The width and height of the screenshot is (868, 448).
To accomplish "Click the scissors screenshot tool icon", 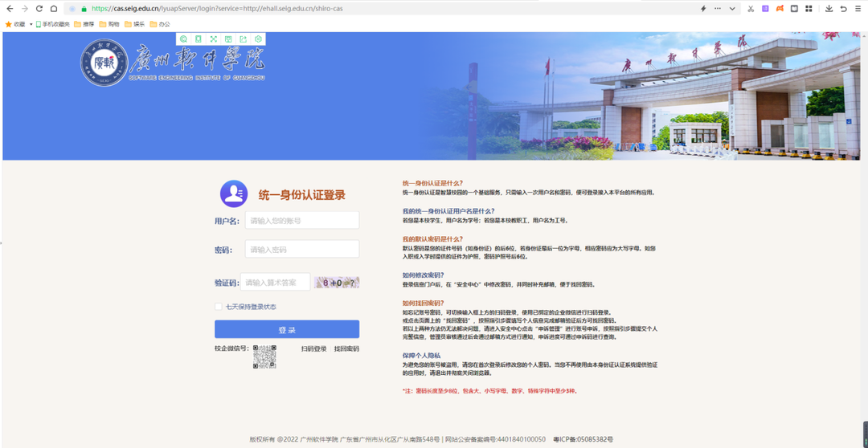I will pos(750,8).
